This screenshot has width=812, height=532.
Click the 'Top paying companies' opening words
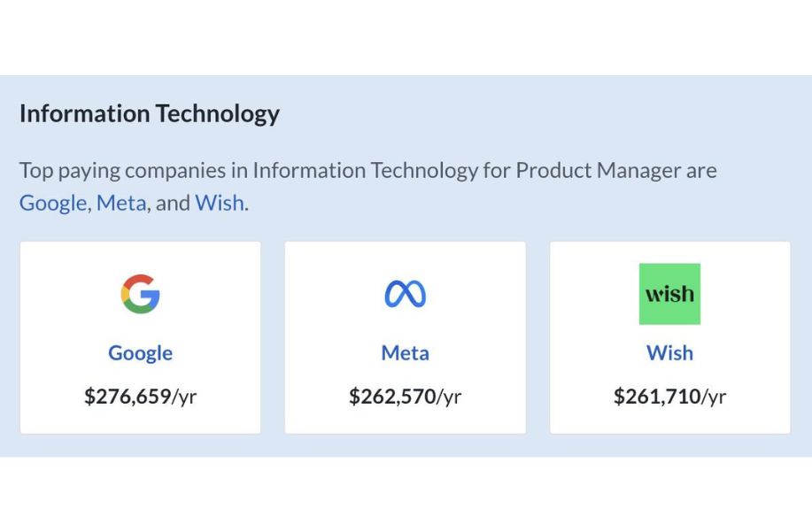123,171
